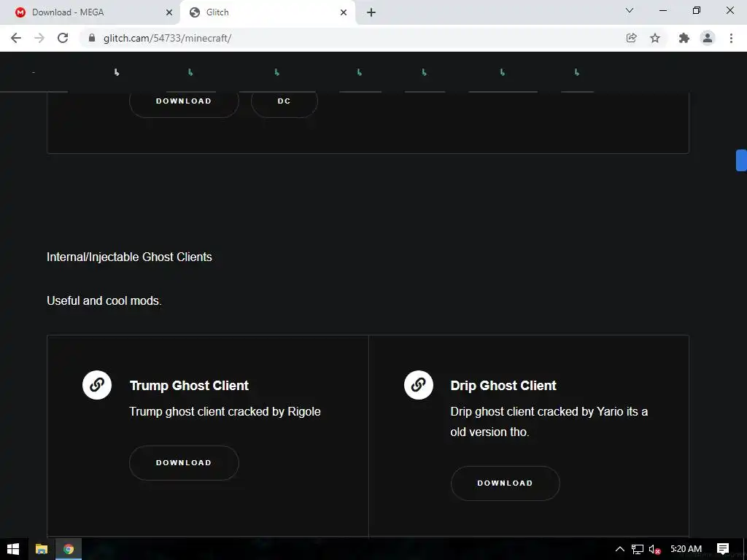Image resolution: width=747 pixels, height=560 pixels.
Task: Open the Windows notification center
Action: (x=723, y=549)
